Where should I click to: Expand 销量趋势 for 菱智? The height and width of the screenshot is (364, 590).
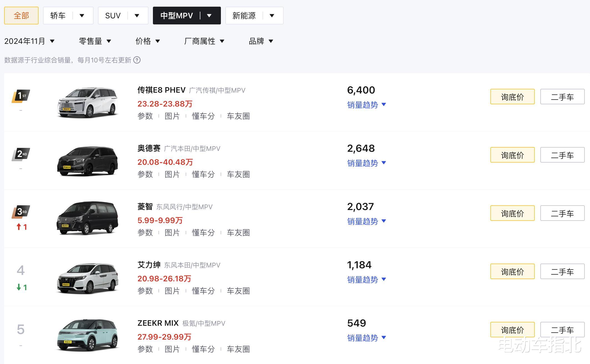pos(366,221)
